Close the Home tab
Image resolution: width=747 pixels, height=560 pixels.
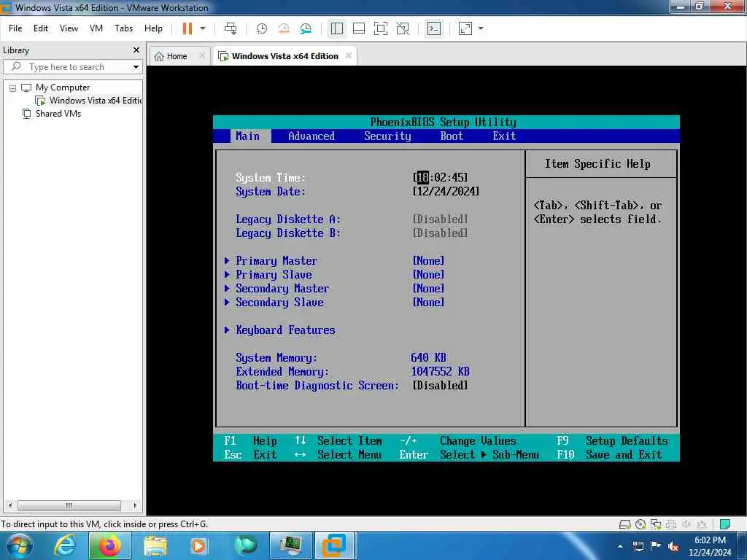(x=201, y=55)
